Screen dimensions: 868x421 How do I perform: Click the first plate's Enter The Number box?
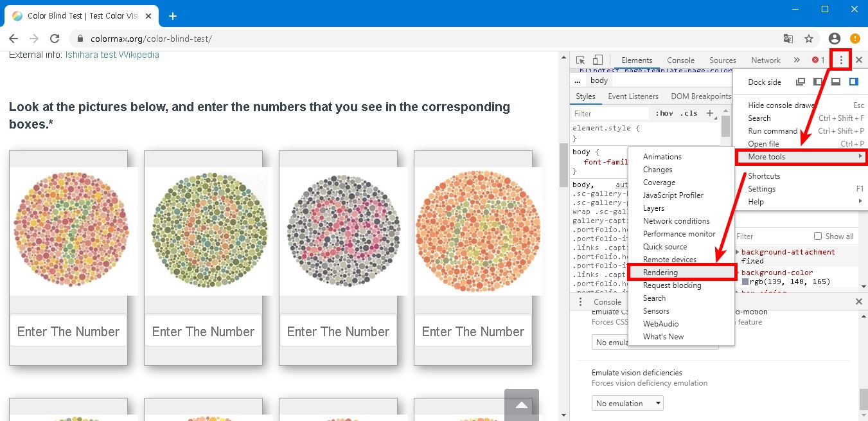click(68, 331)
